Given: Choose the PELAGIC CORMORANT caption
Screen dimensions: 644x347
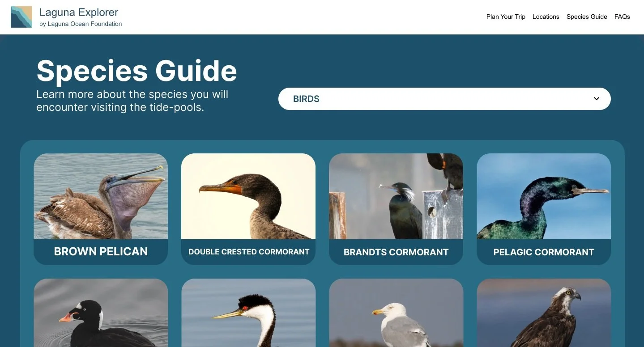Looking at the screenshot, I should tap(544, 252).
